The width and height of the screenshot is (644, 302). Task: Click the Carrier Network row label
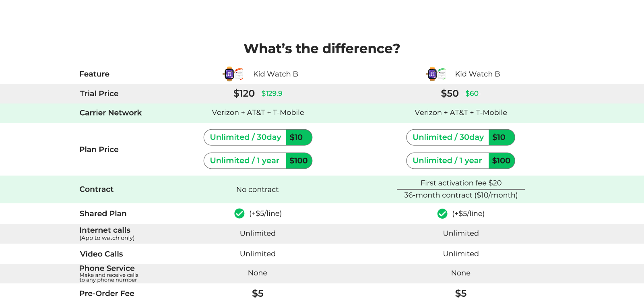click(x=111, y=113)
